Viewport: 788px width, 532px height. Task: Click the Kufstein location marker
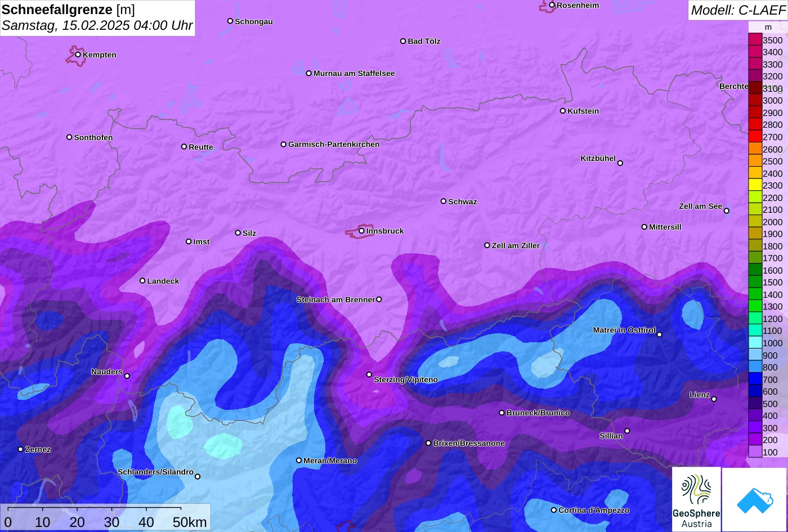tap(563, 111)
